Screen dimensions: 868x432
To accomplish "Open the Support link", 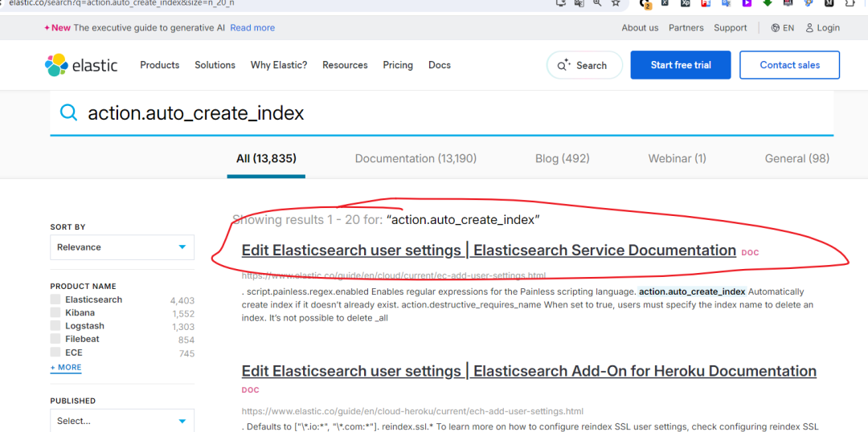I will 730,27.
